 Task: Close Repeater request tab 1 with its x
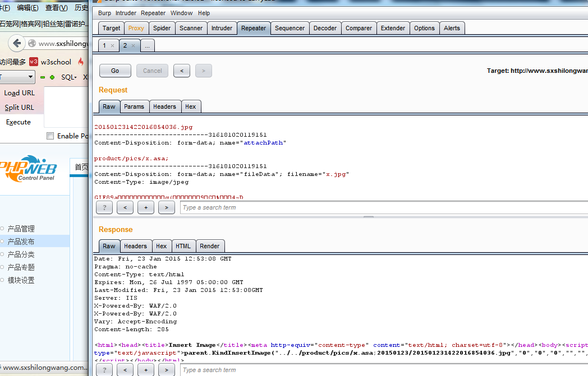[113, 46]
